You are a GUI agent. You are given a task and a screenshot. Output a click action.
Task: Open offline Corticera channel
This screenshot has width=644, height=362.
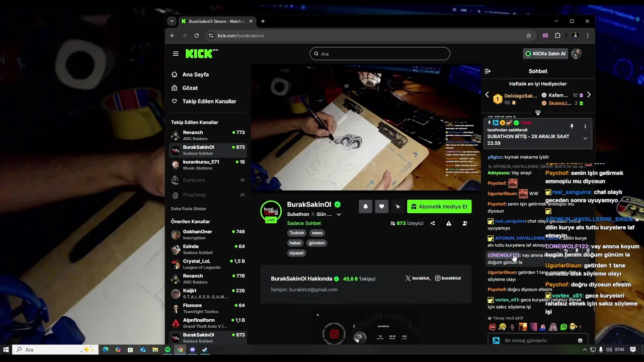point(208,180)
